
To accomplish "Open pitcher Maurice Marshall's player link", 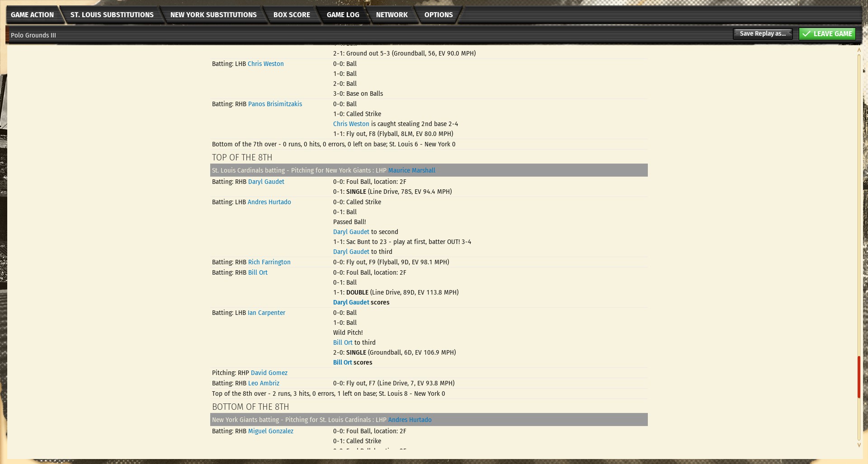I will coord(411,171).
